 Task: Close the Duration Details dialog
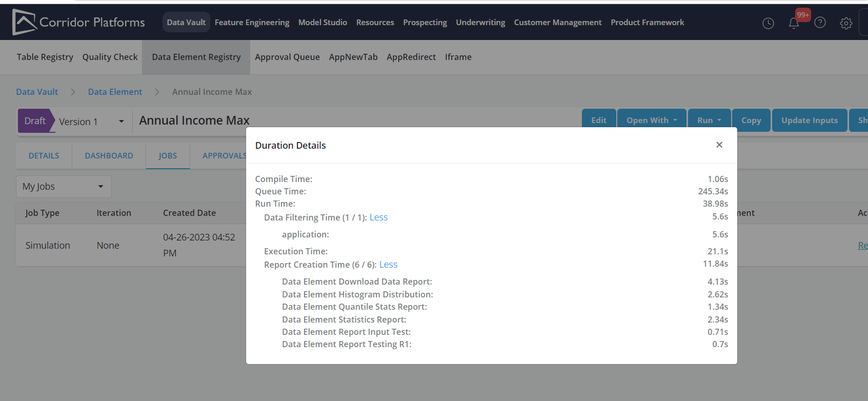(719, 145)
